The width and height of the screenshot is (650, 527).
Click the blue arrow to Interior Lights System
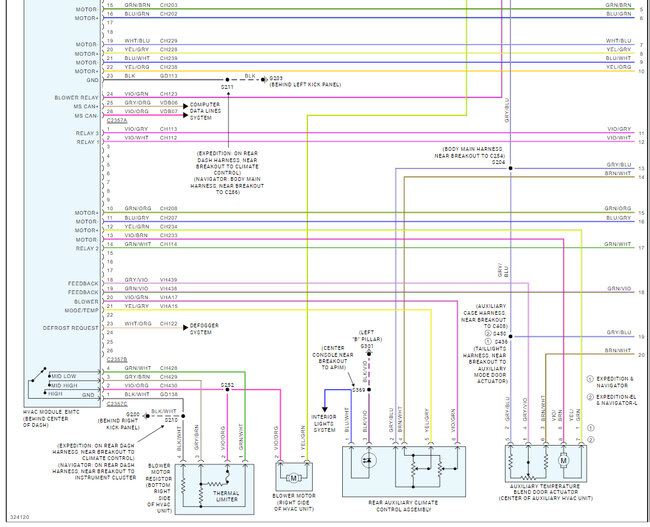point(325,409)
